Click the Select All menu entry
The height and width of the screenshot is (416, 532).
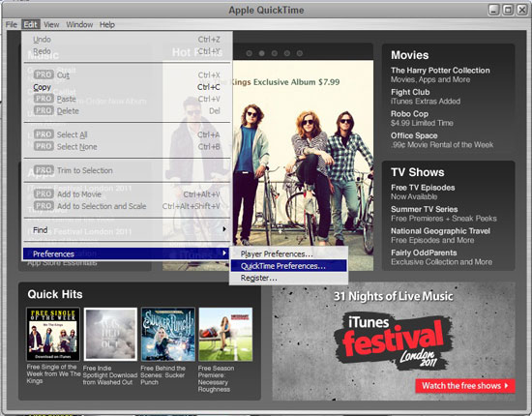[x=127, y=134]
